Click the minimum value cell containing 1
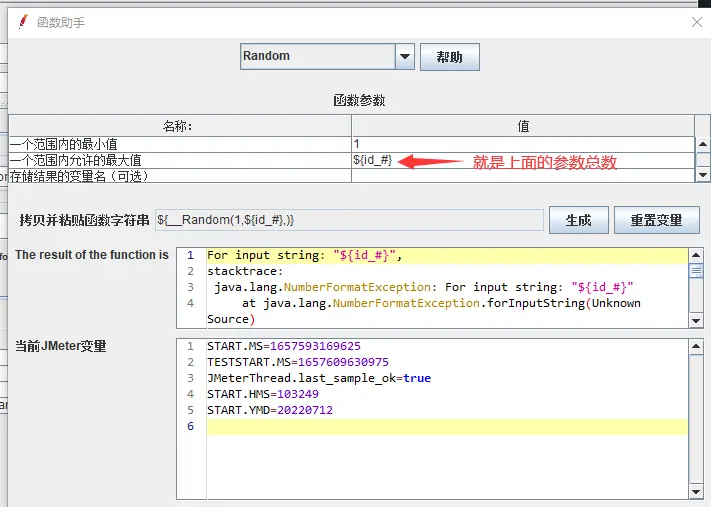711x507 pixels. (522, 144)
